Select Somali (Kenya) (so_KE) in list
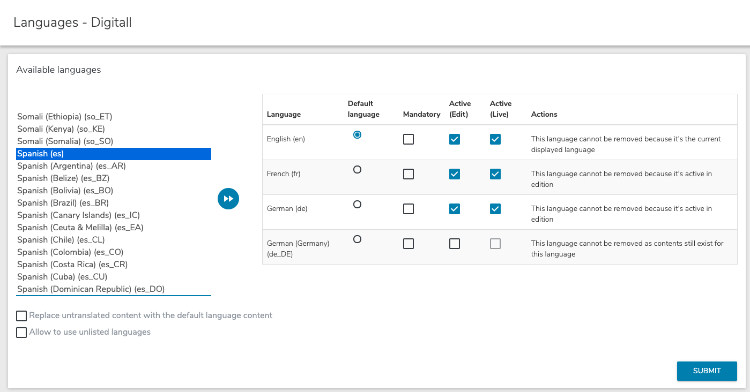This screenshot has height=392, width=750. coord(113,129)
